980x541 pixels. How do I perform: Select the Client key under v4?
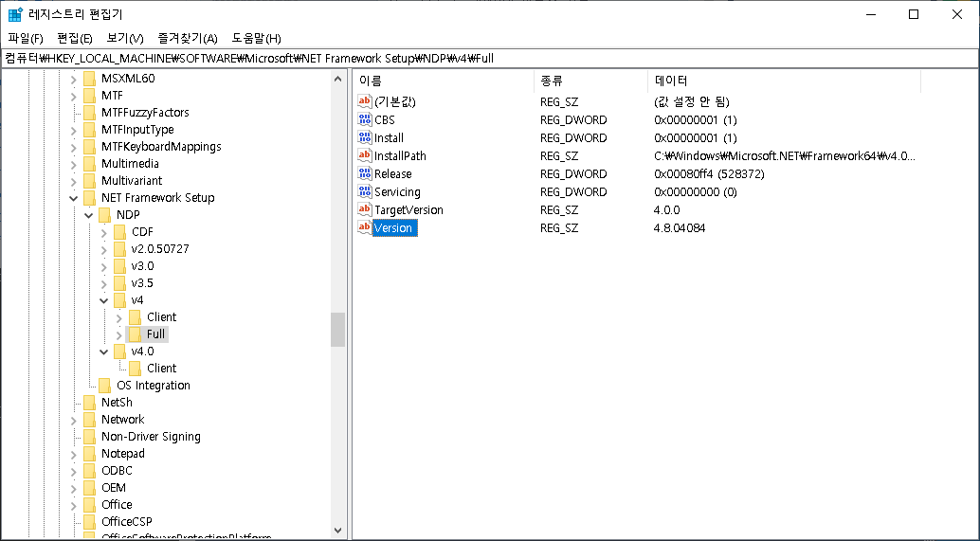pyautogui.click(x=161, y=317)
